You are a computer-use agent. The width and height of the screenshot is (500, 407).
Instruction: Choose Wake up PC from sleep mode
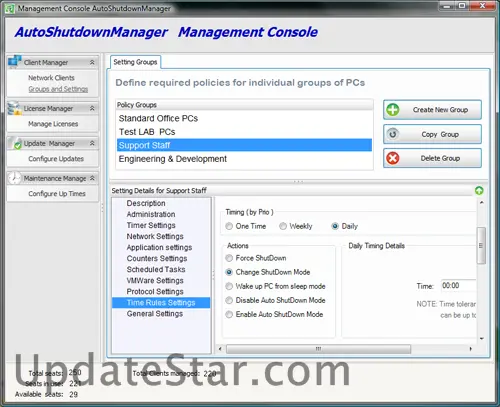[229, 286]
